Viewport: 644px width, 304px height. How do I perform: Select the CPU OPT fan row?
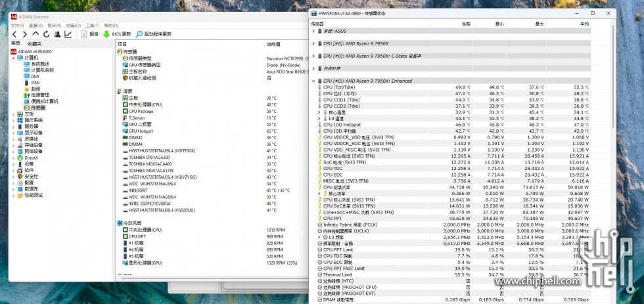point(212,236)
